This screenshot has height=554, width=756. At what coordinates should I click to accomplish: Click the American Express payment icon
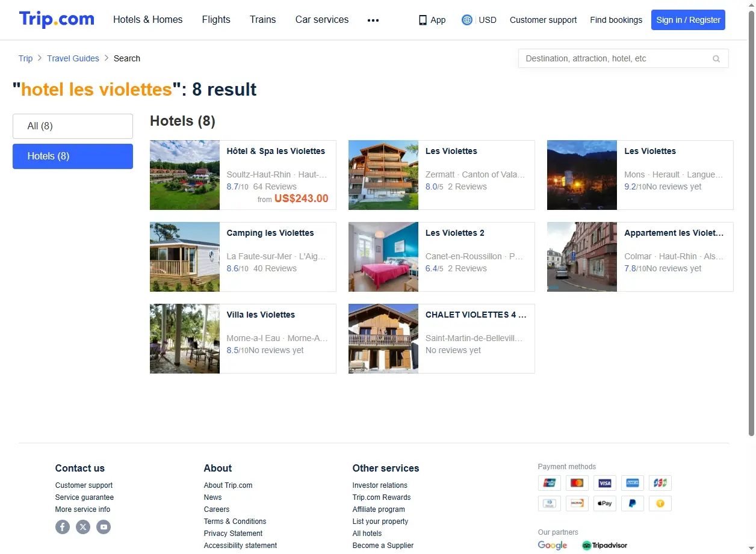click(633, 483)
